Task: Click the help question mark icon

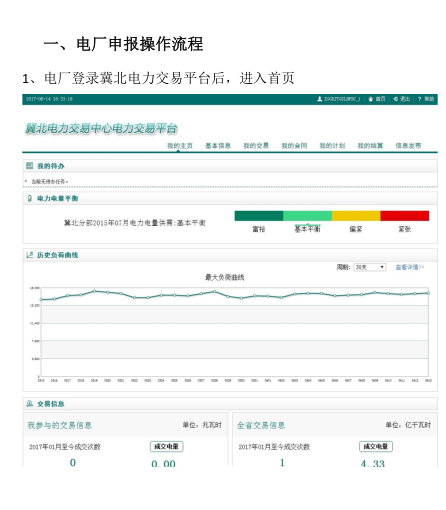Action: (x=420, y=99)
